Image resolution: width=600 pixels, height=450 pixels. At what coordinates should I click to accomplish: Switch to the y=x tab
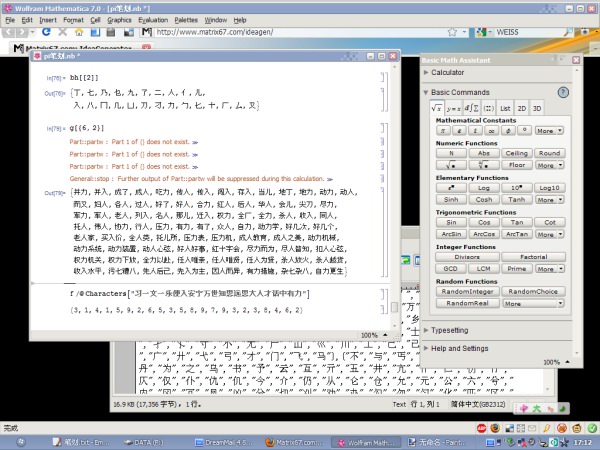tap(453, 108)
